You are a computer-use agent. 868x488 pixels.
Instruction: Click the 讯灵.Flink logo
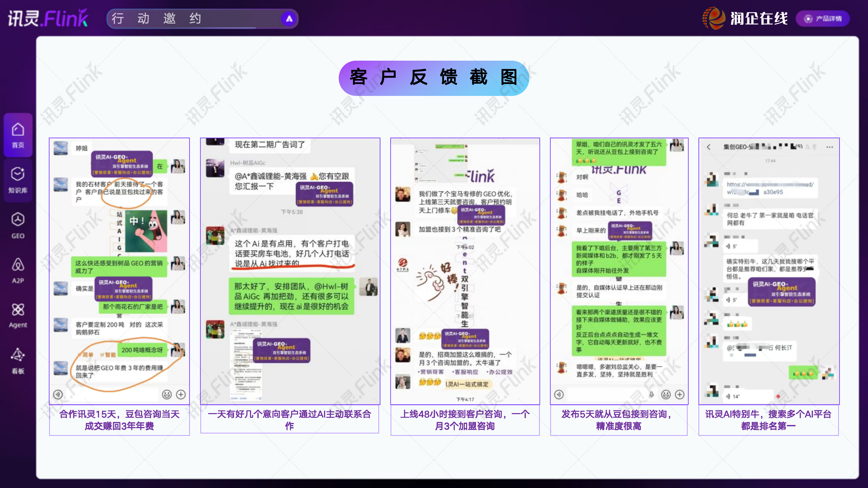pyautogui.click(x=48, y=18)
